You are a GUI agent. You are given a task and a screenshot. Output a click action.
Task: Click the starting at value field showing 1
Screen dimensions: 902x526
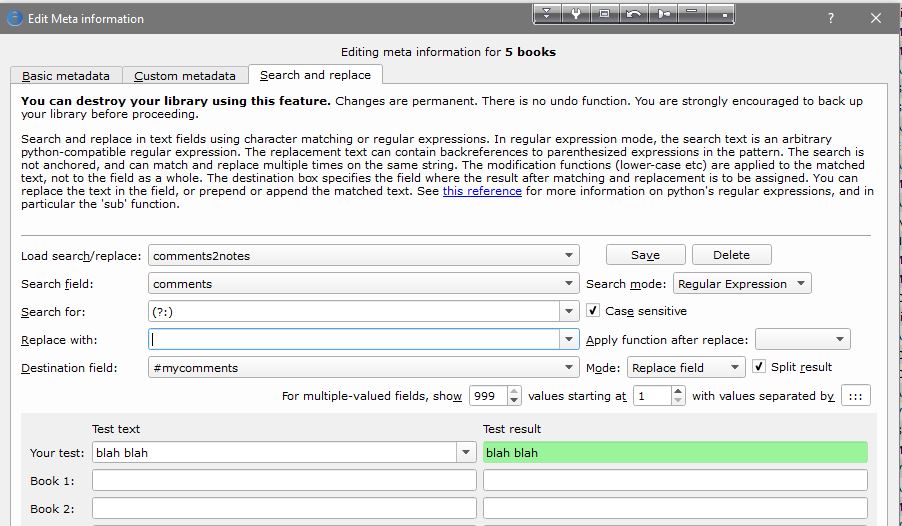pyautogui.click(x=652, y=396)
